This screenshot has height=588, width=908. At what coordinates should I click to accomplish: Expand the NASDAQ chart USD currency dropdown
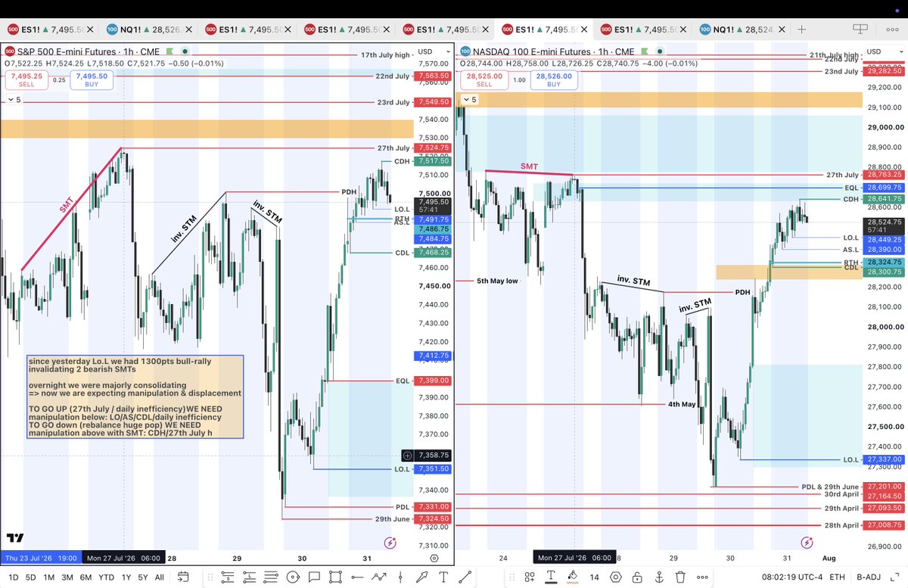click(884, 51)
